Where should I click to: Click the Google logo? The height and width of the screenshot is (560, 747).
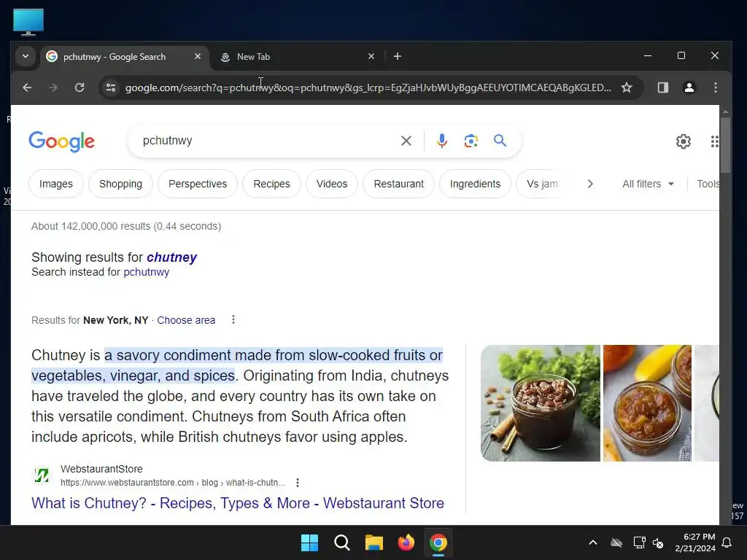click(61, 141)
